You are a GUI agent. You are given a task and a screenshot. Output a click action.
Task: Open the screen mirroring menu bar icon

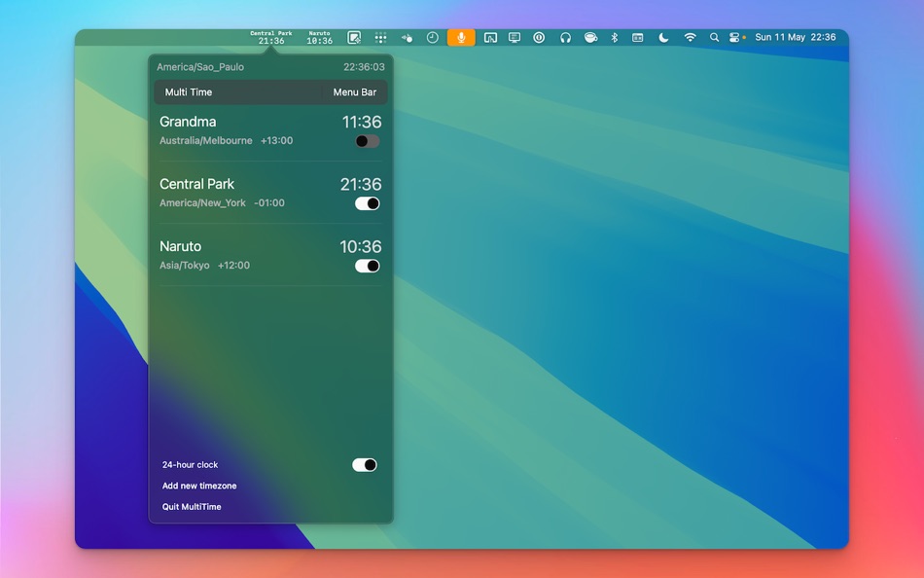click(490, 38)
